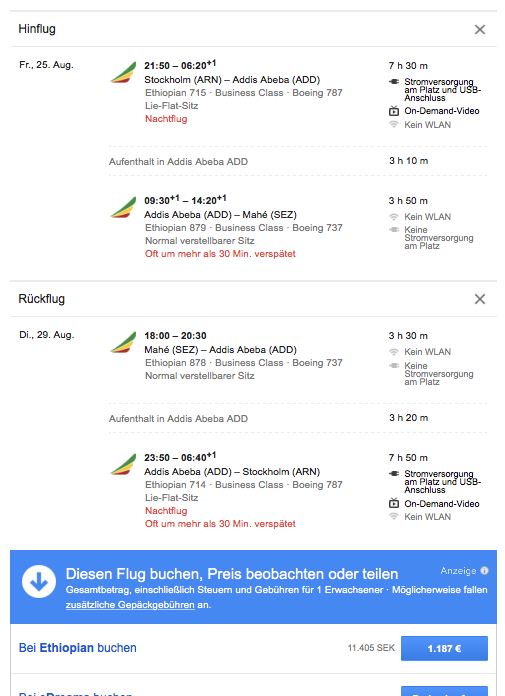Open the Bei Ethiopian buchen link

point(78,648)
